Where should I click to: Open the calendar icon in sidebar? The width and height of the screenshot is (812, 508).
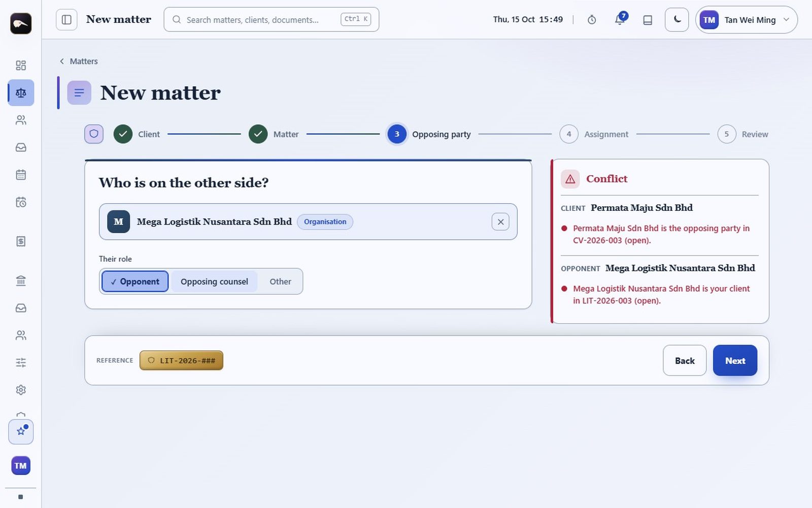tap(21, 175)
